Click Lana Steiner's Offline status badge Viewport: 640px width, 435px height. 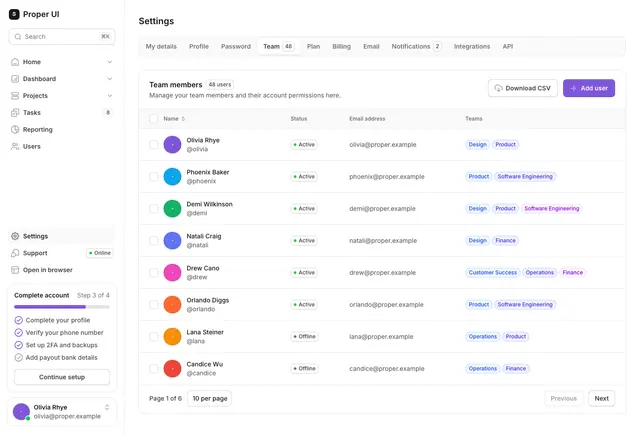[304, 337]
